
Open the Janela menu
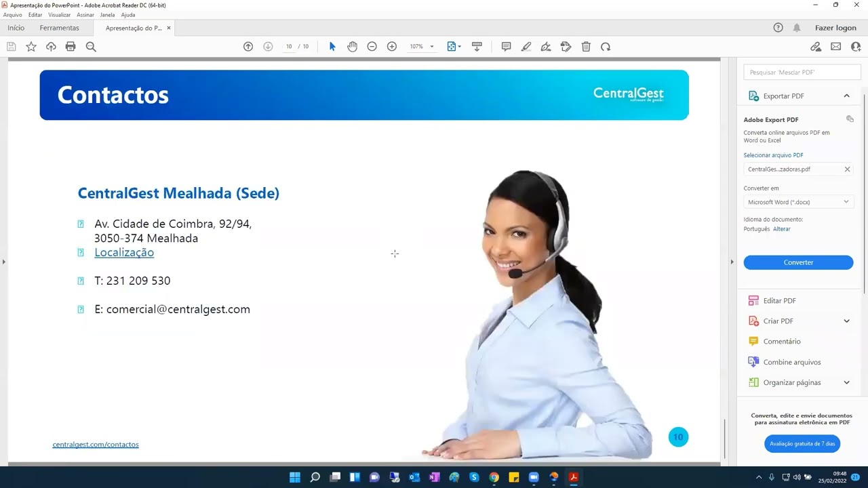click(x=107, y=15)
